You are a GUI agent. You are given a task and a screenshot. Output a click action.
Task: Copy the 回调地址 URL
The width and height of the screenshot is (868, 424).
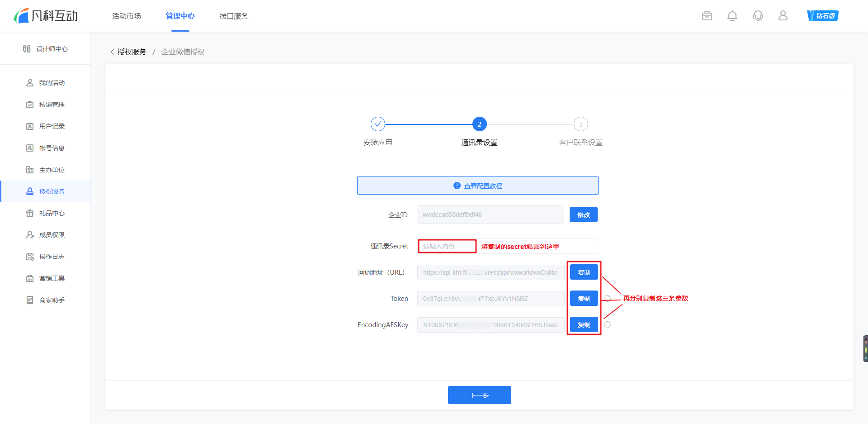(x=584, y=272)
